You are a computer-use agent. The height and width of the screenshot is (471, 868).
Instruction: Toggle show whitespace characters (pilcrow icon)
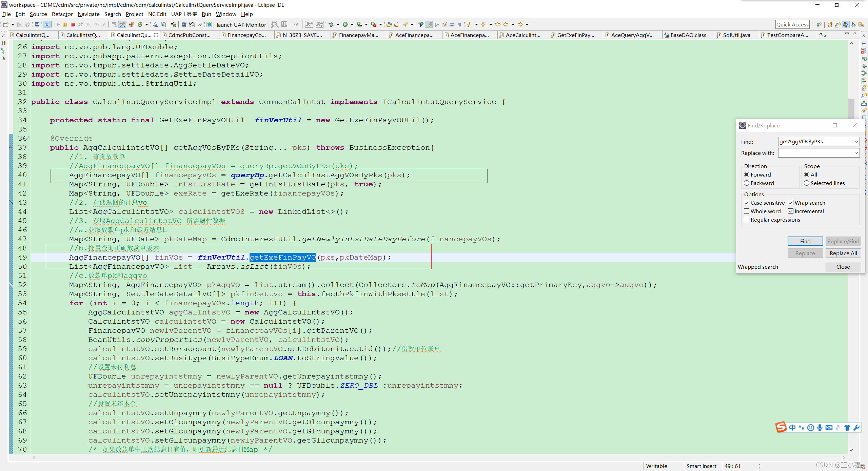460,24
